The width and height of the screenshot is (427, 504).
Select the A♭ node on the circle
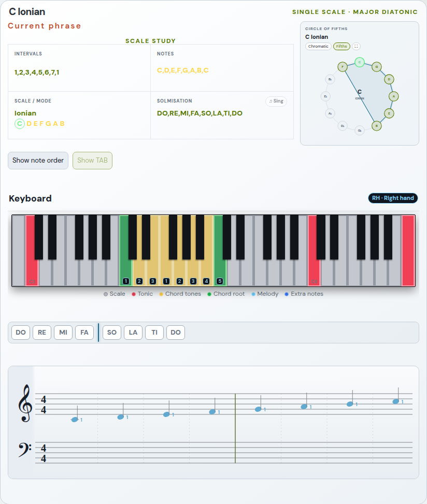(330, 113)
